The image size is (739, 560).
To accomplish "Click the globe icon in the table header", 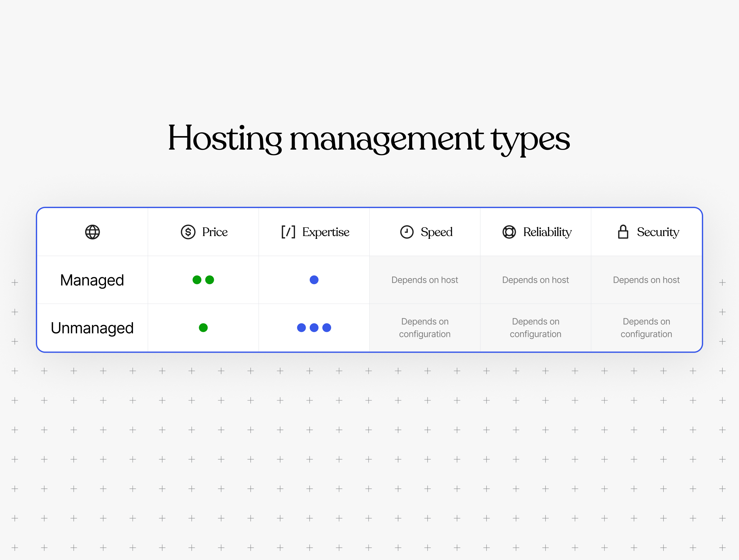I will (92, 232).
